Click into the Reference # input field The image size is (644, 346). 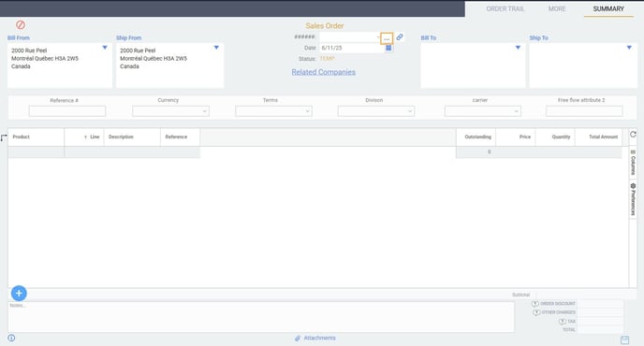point(67,111)
